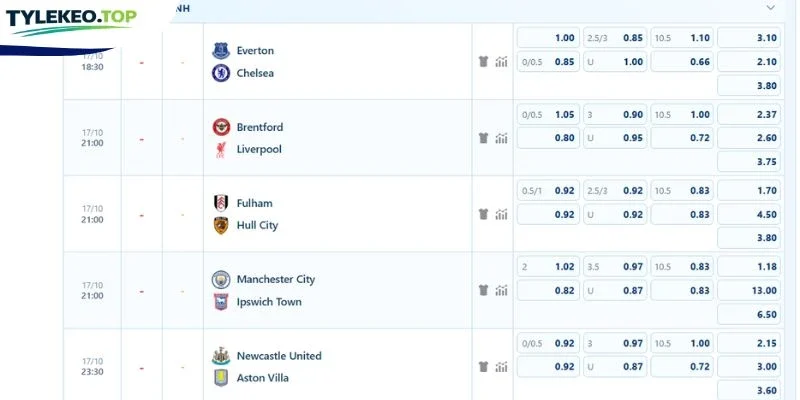This screenshot has height=400, width=800.
Task: Open the Hull City team link
Action: (x=257, y=225)
